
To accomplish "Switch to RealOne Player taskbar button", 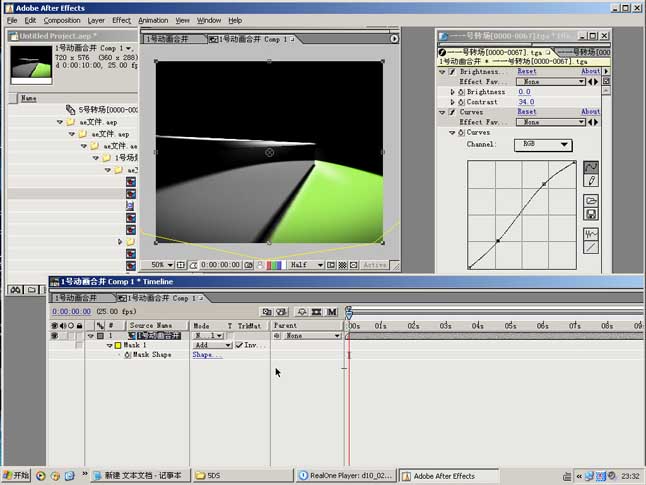I will (x=346, y=476).
